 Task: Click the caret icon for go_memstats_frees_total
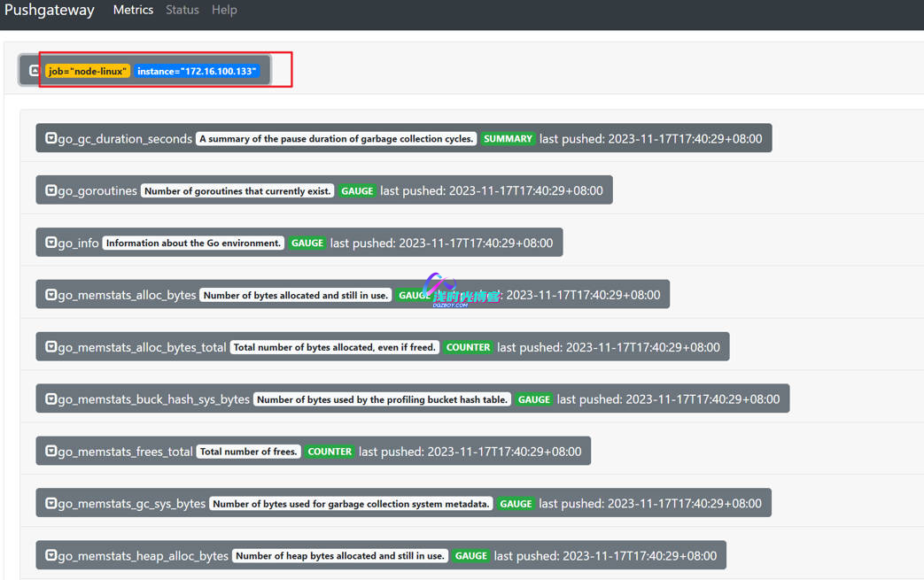tap(51, 452)
